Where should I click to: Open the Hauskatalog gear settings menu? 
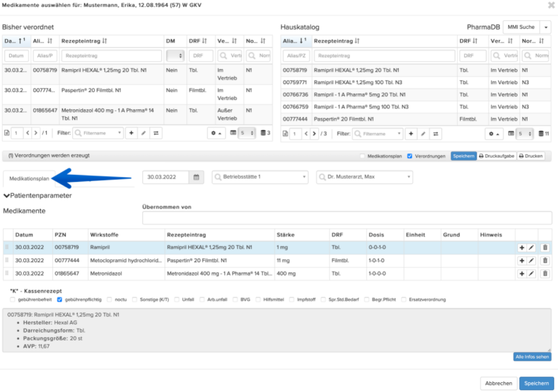tap(494, 134)
